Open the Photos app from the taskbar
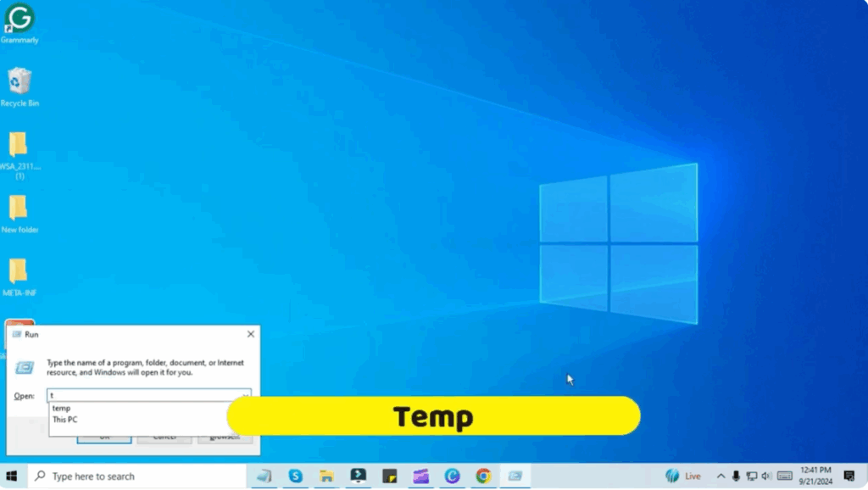This screenshot has width=868, height=490. pyautogui.click(x=420, y=476)
